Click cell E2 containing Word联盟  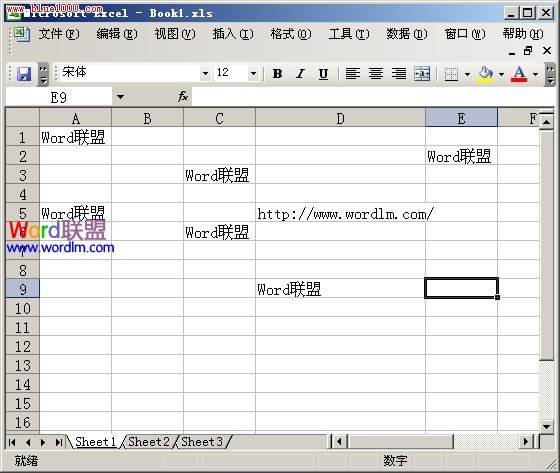click(x=461, y=156)
